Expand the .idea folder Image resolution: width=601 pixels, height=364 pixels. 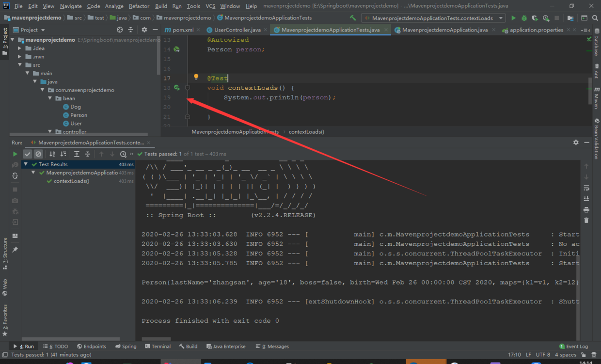(x=20, y=48)
